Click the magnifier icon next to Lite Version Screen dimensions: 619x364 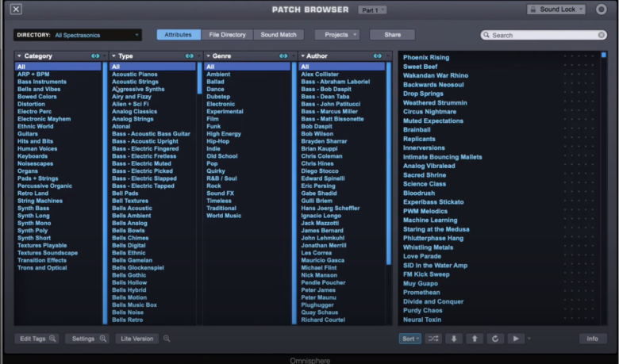tap(167, 339)
